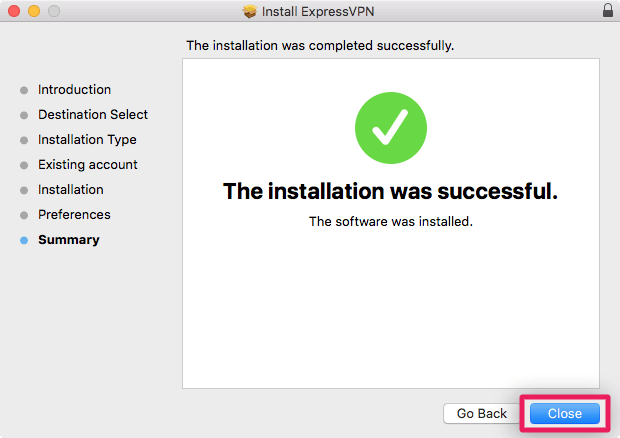620x438 pixels.
Task: Click the Go Back button
Action: 482,413
